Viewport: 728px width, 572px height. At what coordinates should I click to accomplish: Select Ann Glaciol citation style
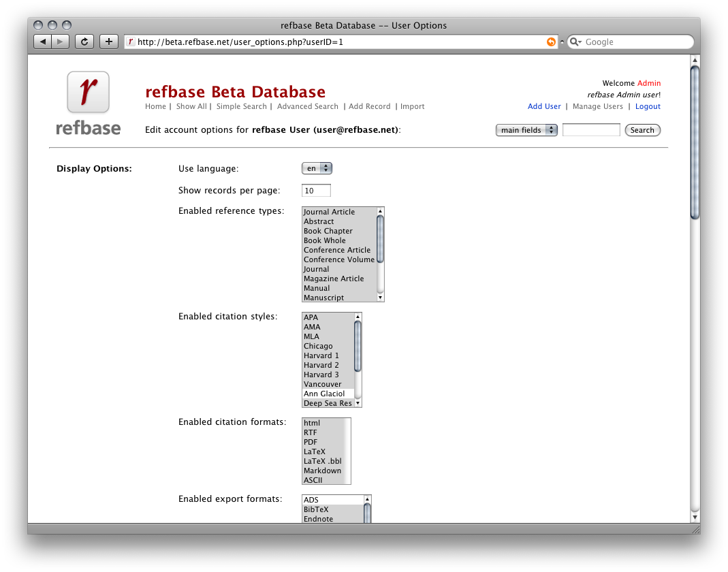point(328,394)
